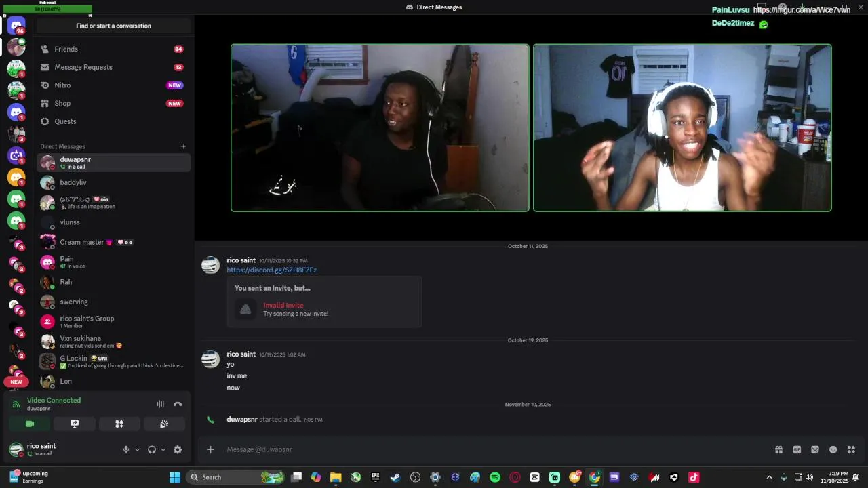Open Windows Start menu
Image resolution: width=868 pixels, height=488 pixels.
174,477
